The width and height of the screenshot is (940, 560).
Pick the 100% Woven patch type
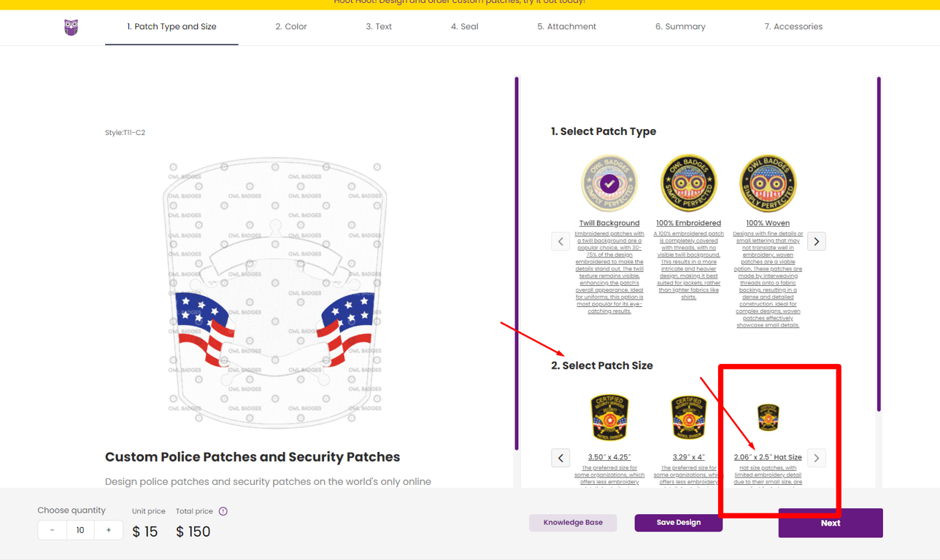767,184
